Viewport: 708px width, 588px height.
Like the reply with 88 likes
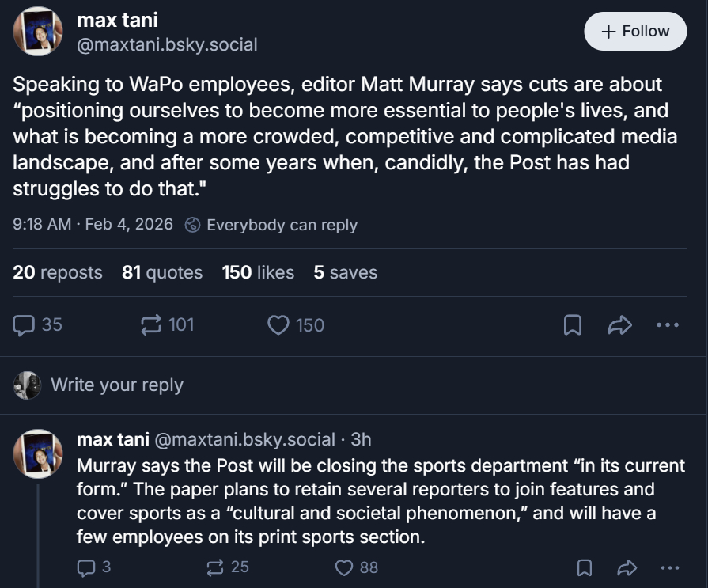344,567
